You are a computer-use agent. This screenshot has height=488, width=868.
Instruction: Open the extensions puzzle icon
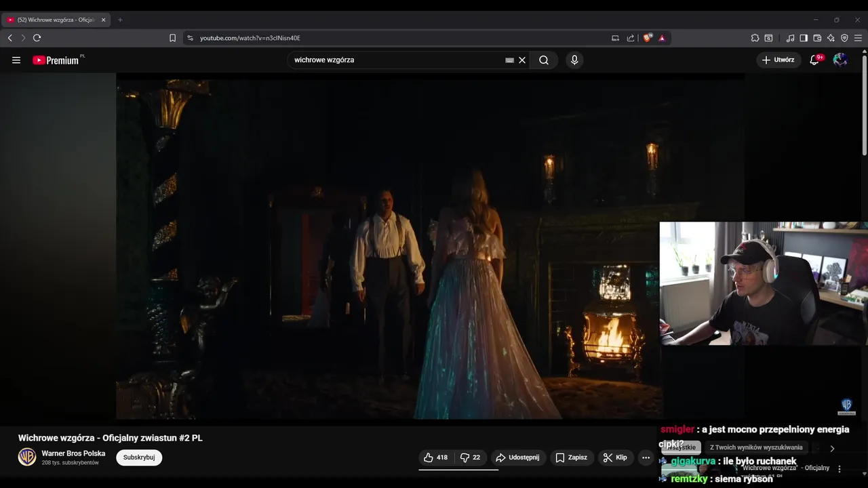(755, 38)
